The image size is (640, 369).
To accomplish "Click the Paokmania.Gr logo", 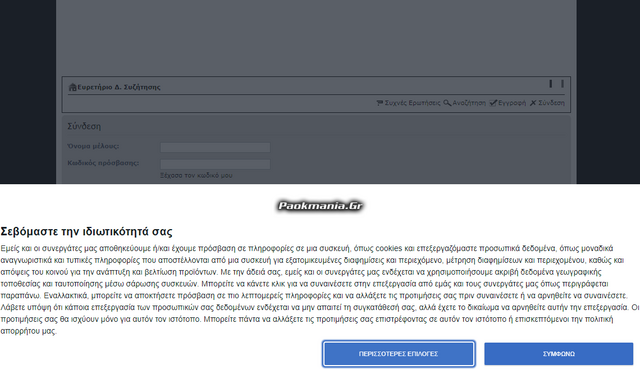I will pos(320,206).
